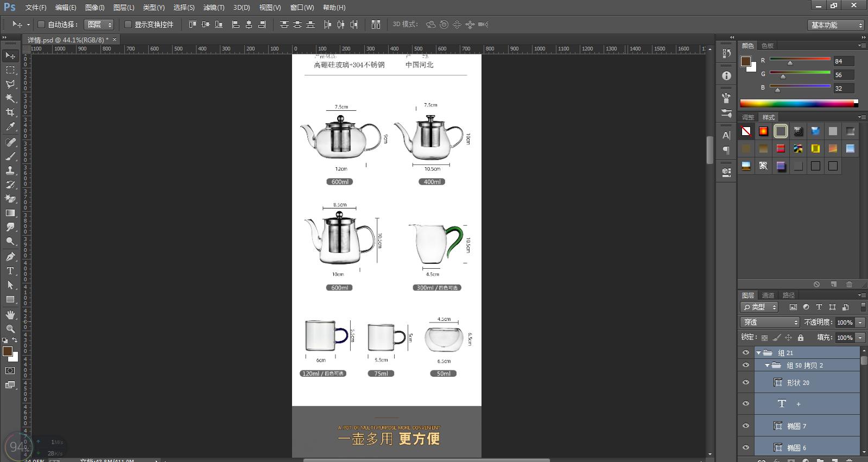The width and height of the screenshot is (868, 462).
Task: Select the Crop tool
Action: (10, 112)
